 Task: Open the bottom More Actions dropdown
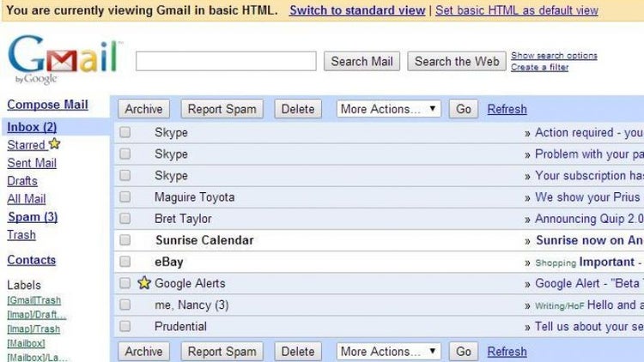click(388, 352)
